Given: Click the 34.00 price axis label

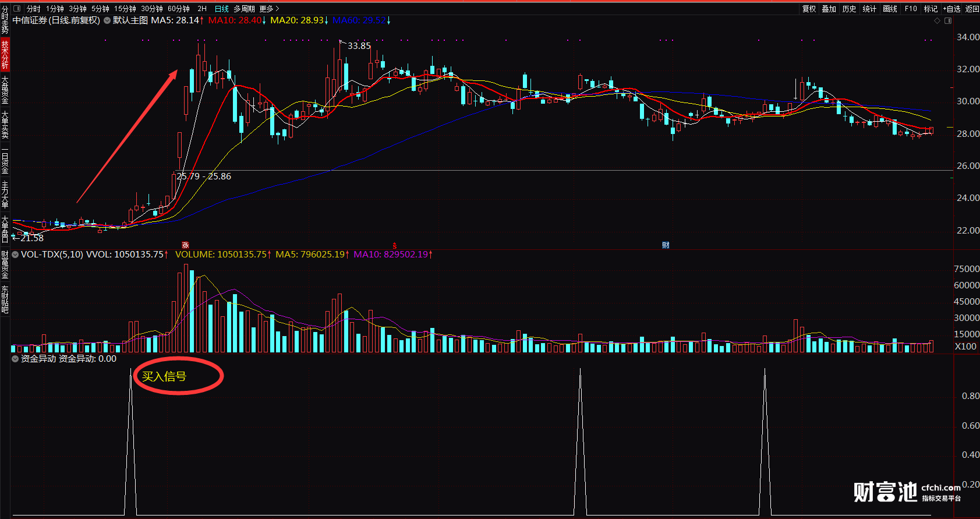Looking at the screenshot, I should [968, 37].
